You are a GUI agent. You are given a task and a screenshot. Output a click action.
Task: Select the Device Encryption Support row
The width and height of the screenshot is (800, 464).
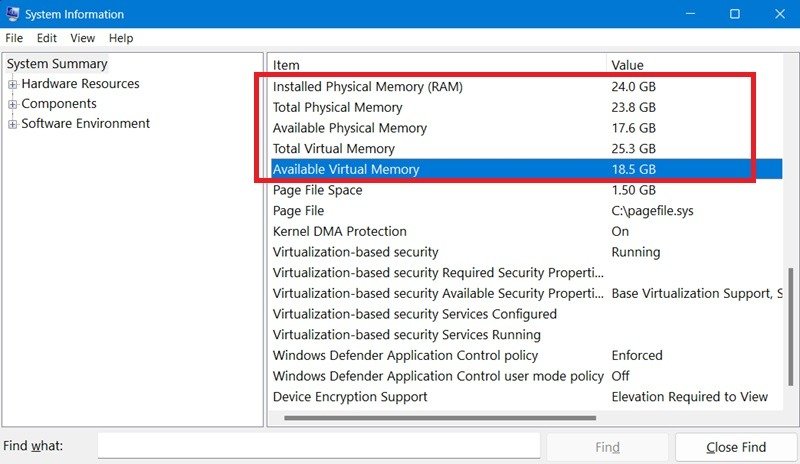[526, 397]
